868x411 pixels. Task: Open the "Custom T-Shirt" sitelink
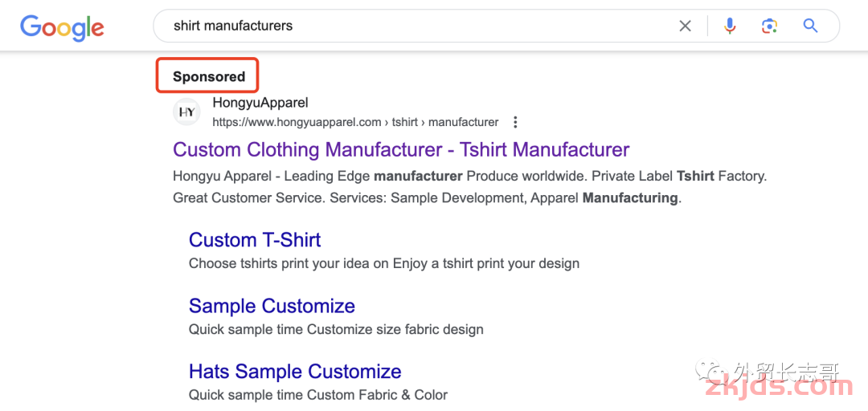pyautogui.click(x=255, y=240)
